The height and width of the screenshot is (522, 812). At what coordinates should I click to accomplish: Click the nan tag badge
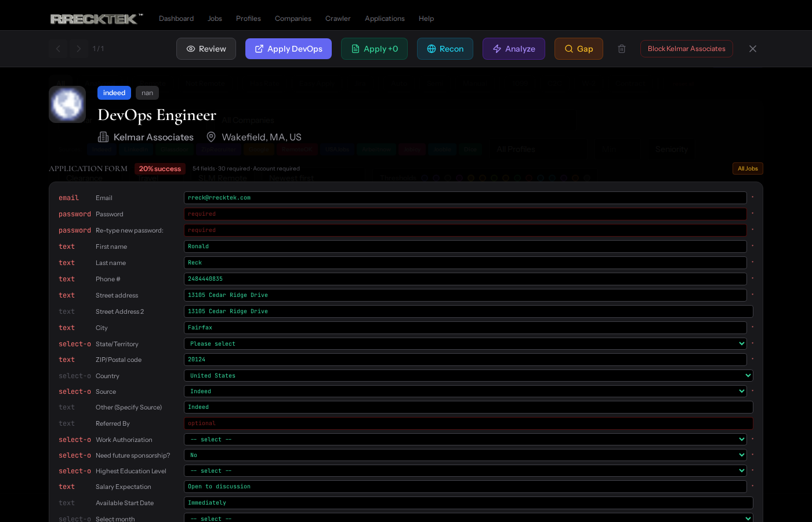[x=147, y=93]
